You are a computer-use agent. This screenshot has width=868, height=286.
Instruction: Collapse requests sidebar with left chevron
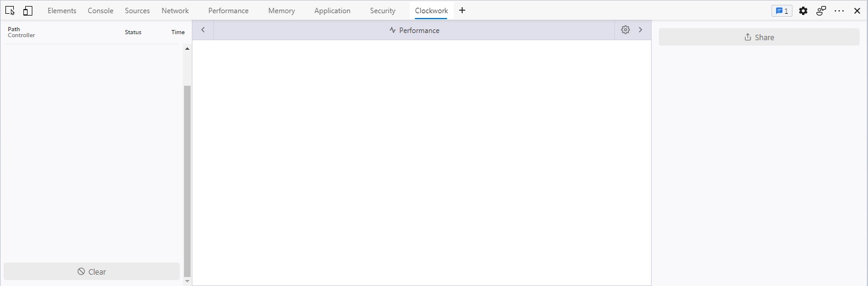coord(203,30)
